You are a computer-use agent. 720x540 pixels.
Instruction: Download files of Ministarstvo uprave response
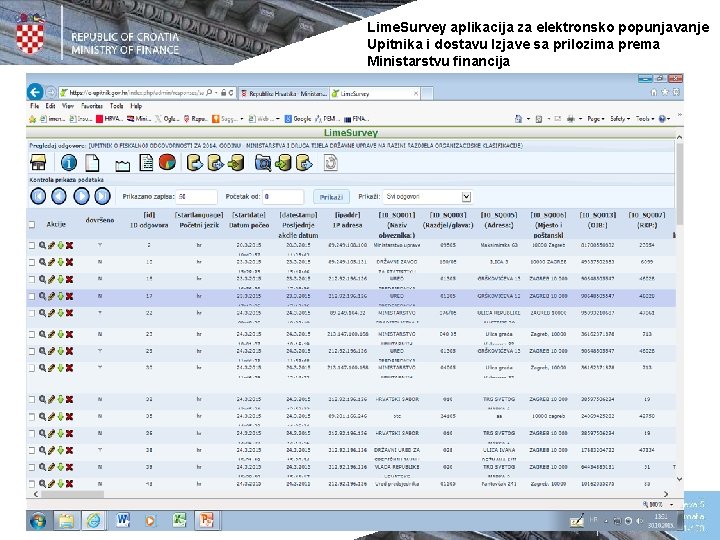60,246
